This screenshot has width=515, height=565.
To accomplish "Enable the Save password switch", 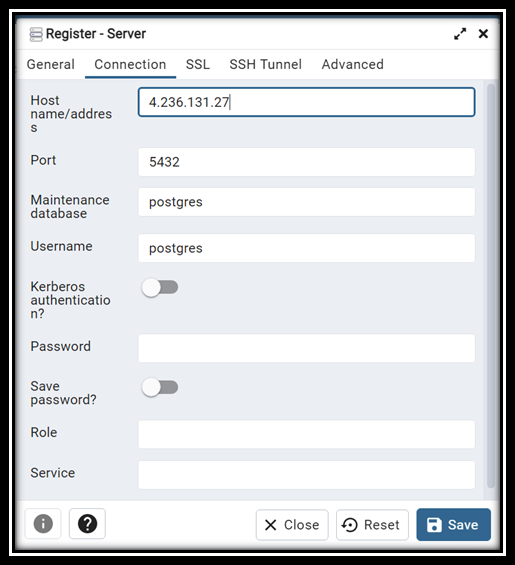I will point(160,387).
